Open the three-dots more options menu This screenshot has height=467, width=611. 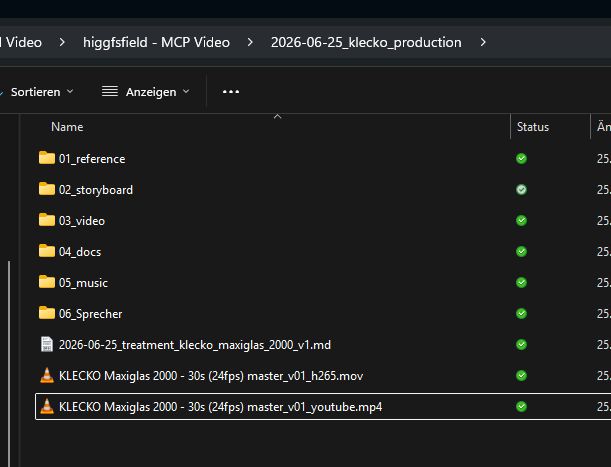(x=231, y=92)
